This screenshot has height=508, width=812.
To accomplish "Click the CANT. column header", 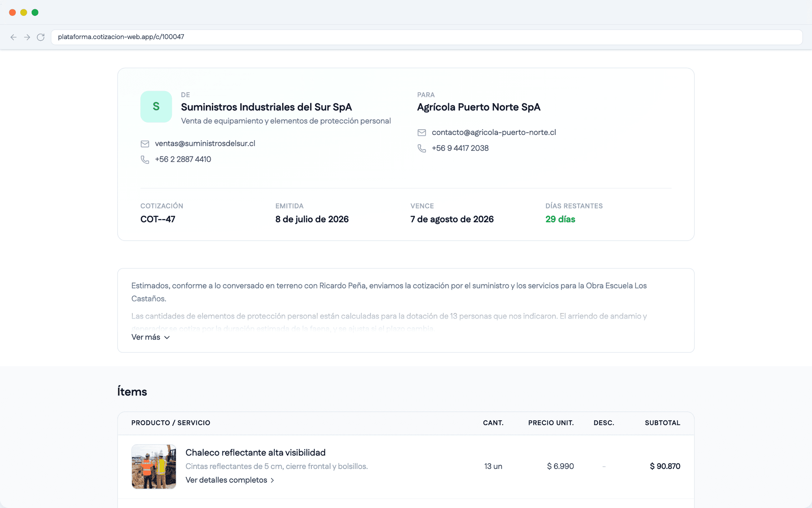I will pos(493,423).
